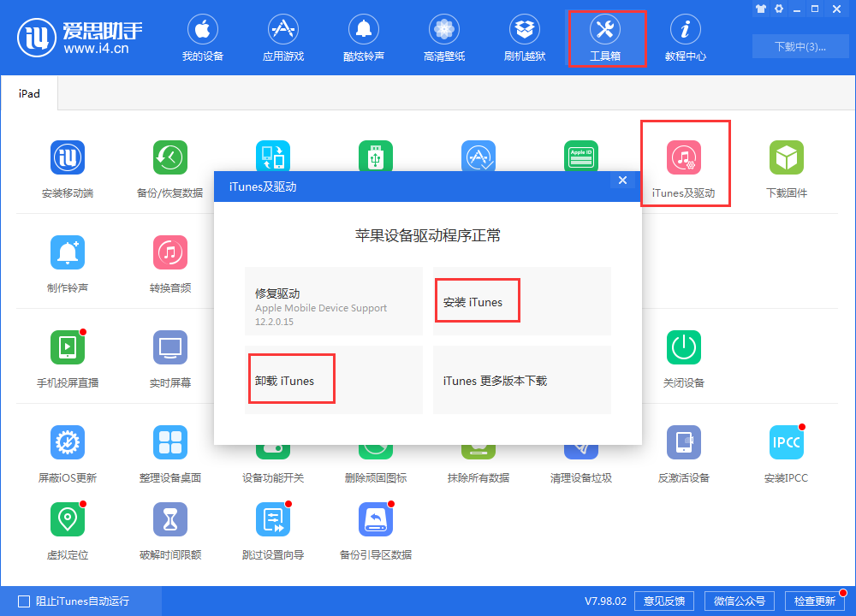Click iTunes 更多版本下载 option
The image size is (856, 616).
[522, 380]
